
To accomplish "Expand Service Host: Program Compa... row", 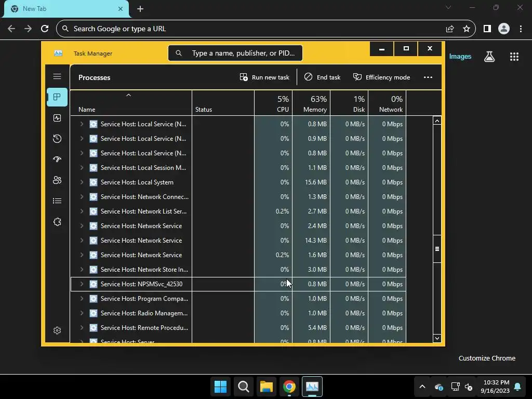I will (x=82, y=299).
